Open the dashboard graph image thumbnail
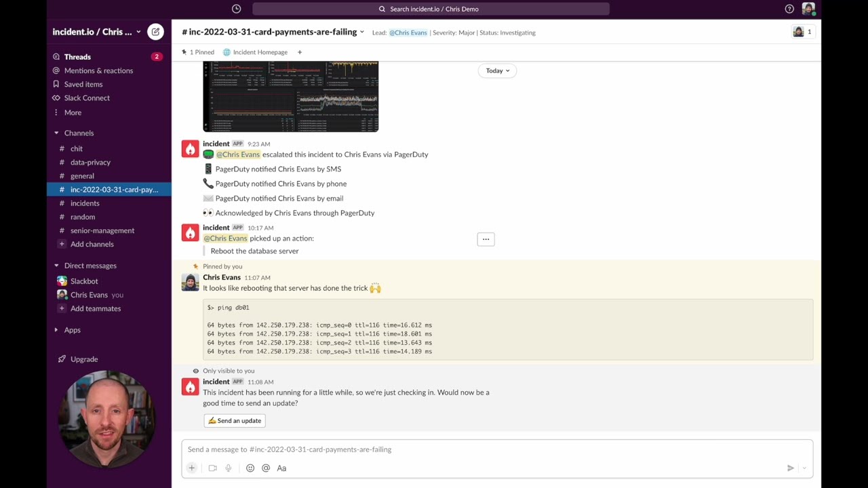 [290, 96]
